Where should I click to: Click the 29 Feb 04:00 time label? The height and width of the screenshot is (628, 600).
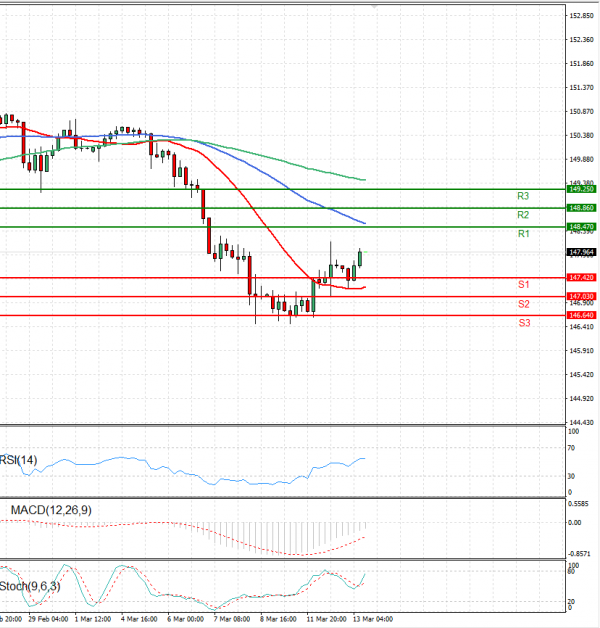[48, 619]
